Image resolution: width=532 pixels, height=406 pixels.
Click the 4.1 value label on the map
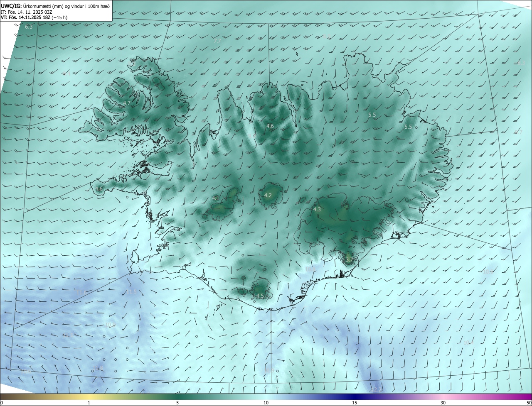215,198
